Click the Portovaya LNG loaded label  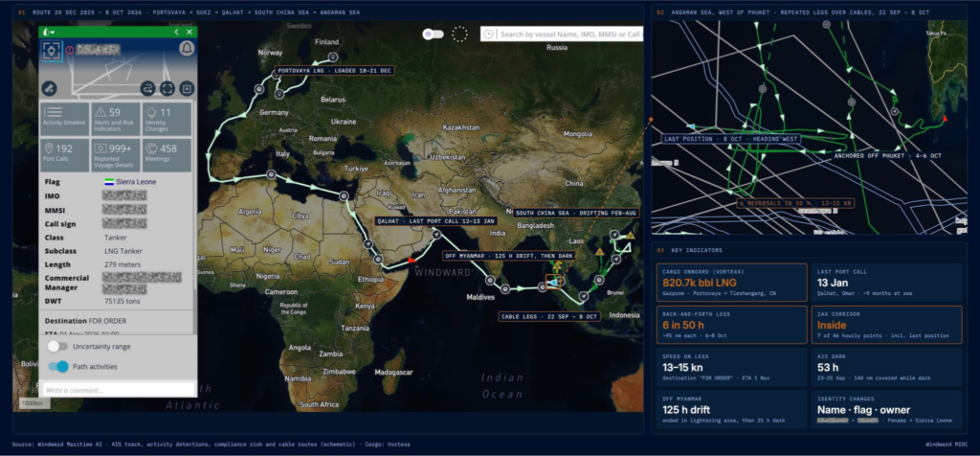click(x=333, y=71)
